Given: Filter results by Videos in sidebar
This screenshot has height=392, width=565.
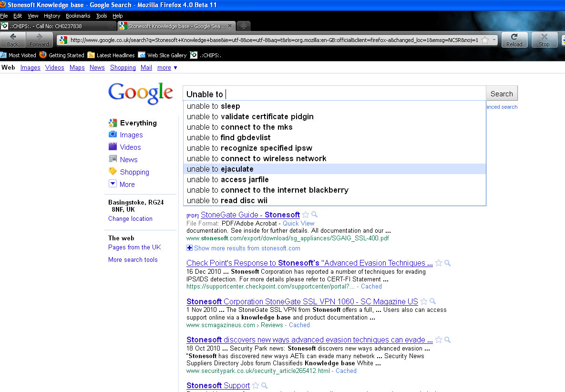Looking at the screenshot, I should [x=124, y=147].
